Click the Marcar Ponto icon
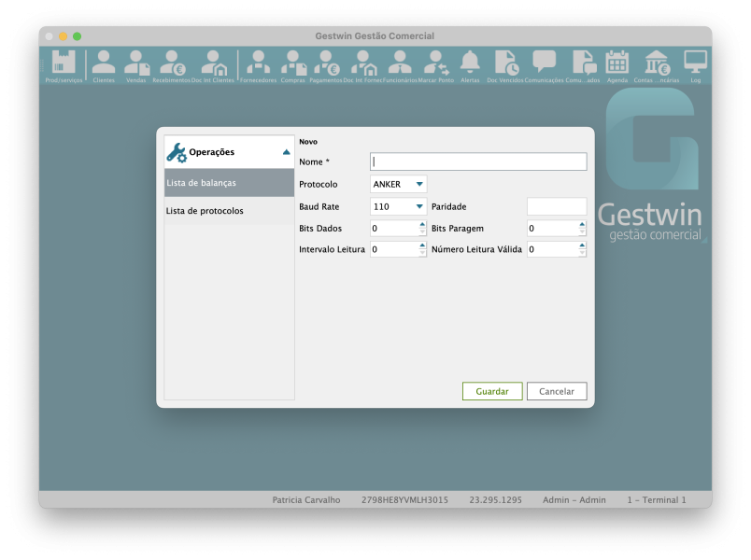The image size is (751, 560). [435, 63]
